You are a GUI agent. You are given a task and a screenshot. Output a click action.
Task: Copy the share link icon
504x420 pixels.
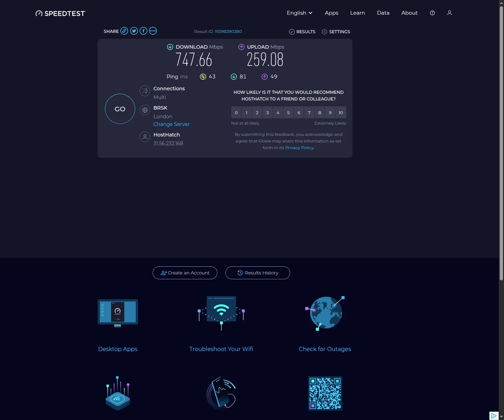pos(124,31)
